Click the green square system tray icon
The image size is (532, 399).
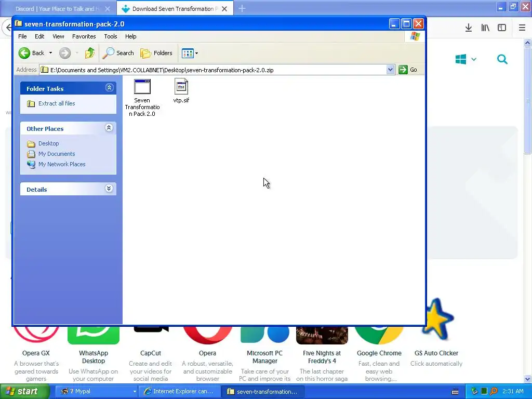coord(484,391)
